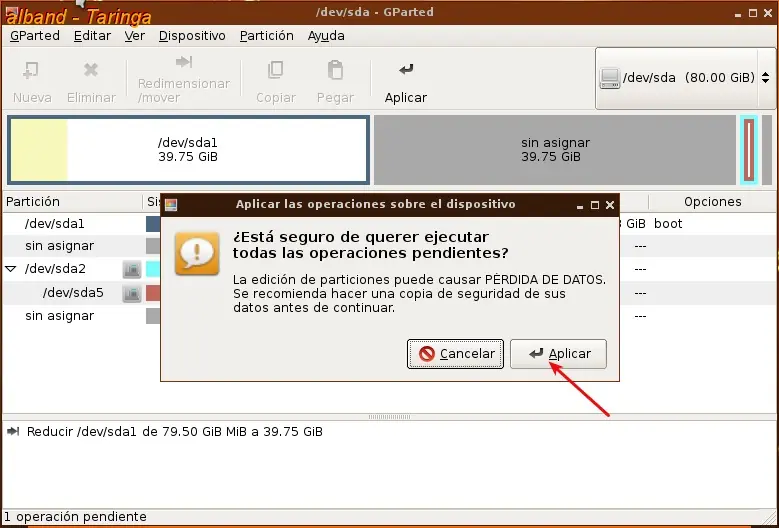The height and width of the screenshot is (528, 779).
Task: Click the Eliminar toolbar icon
Action: point(91,70)
